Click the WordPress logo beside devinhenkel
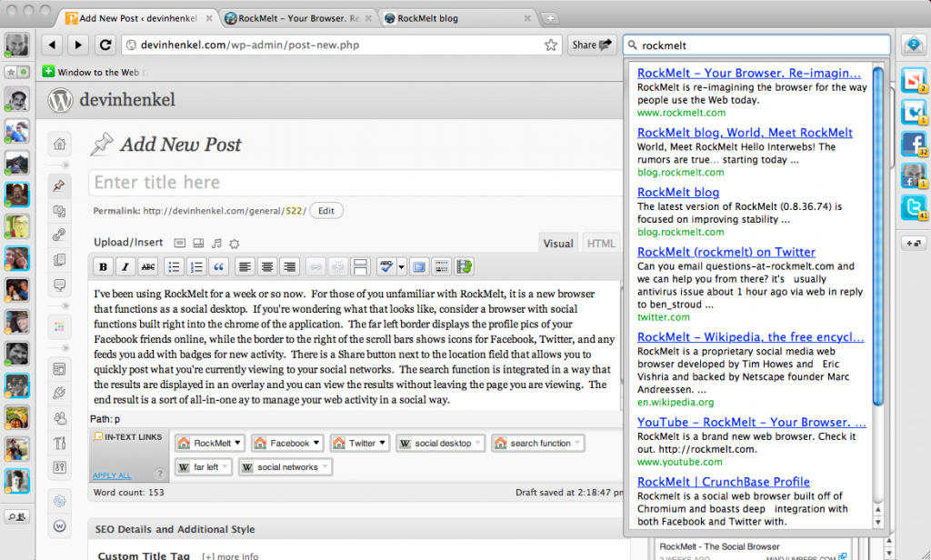Screen dimensions: 931x560 tap(60, 100)
